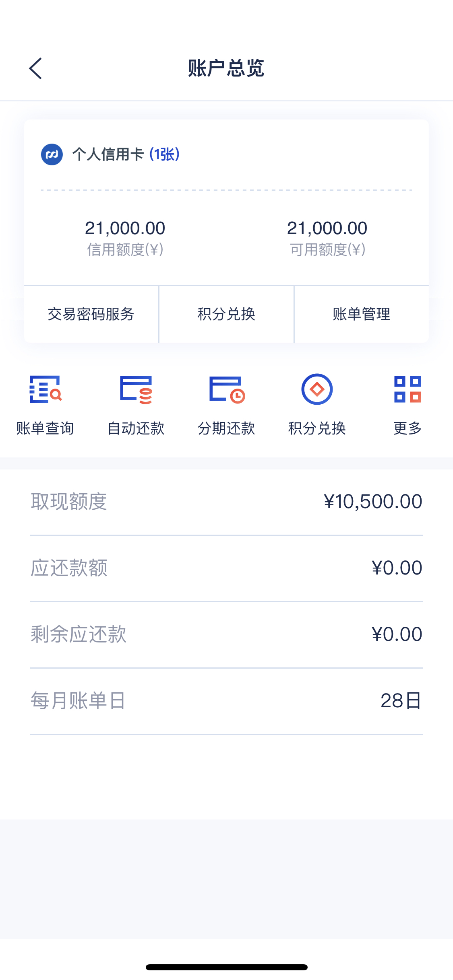Select the 交易密码服务 button
Viewport: 453px width, 980px height.
(x=91, y=314)
